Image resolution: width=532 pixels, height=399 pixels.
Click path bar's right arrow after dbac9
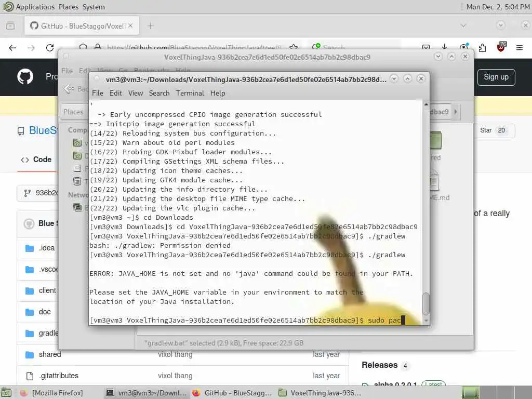[x=456, y=112]
